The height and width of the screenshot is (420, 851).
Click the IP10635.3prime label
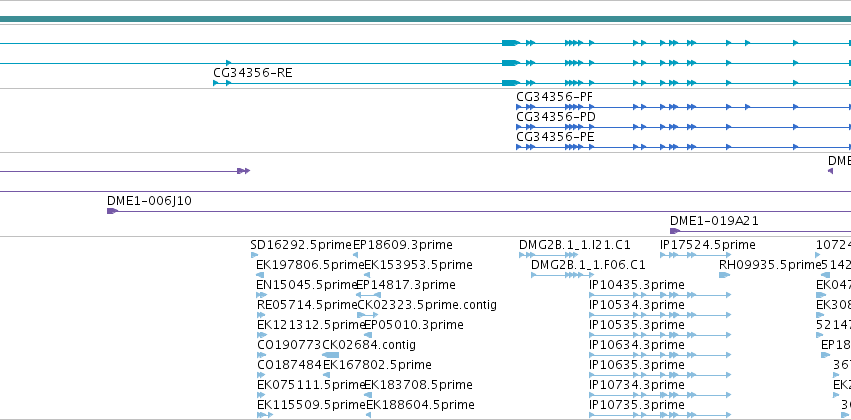click(637, 365)
